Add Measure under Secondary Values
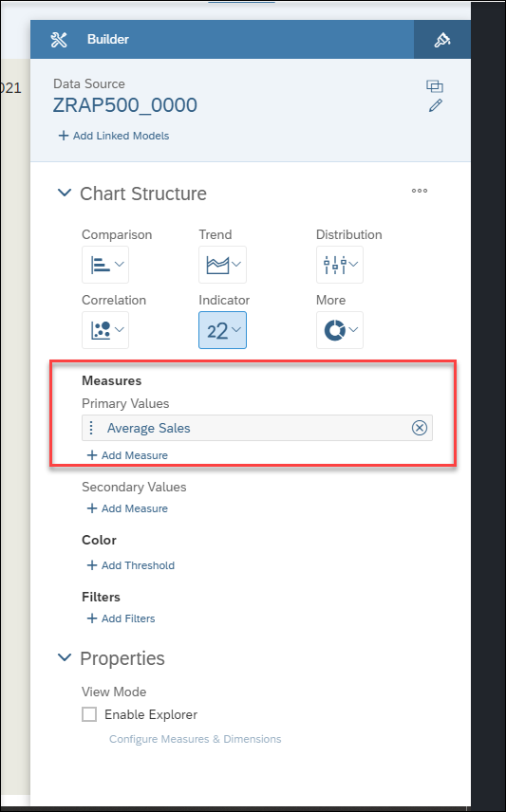This screenshot has width=506, height=812. tap(127, 508)
